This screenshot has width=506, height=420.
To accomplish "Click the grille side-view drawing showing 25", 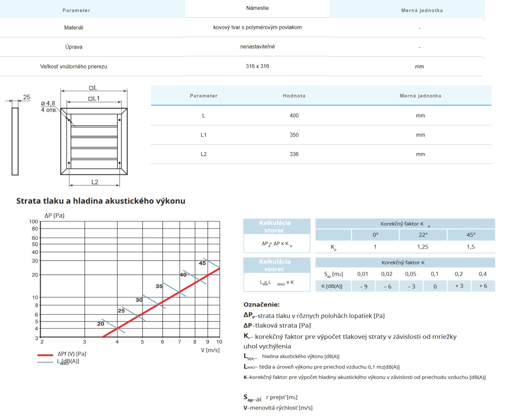I will pyautogui.click(x=15, y=141).
